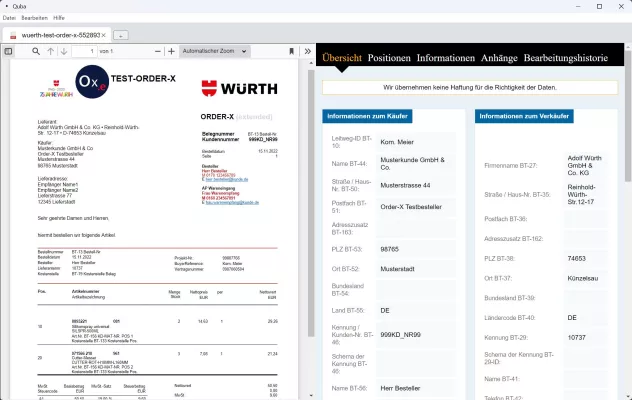Switch to the Informationen tab

(x=445, y=58)
